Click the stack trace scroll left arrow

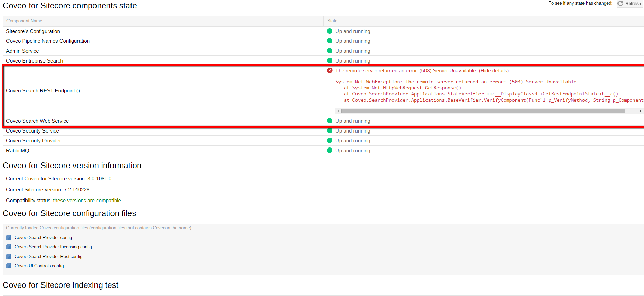(338, 111)
